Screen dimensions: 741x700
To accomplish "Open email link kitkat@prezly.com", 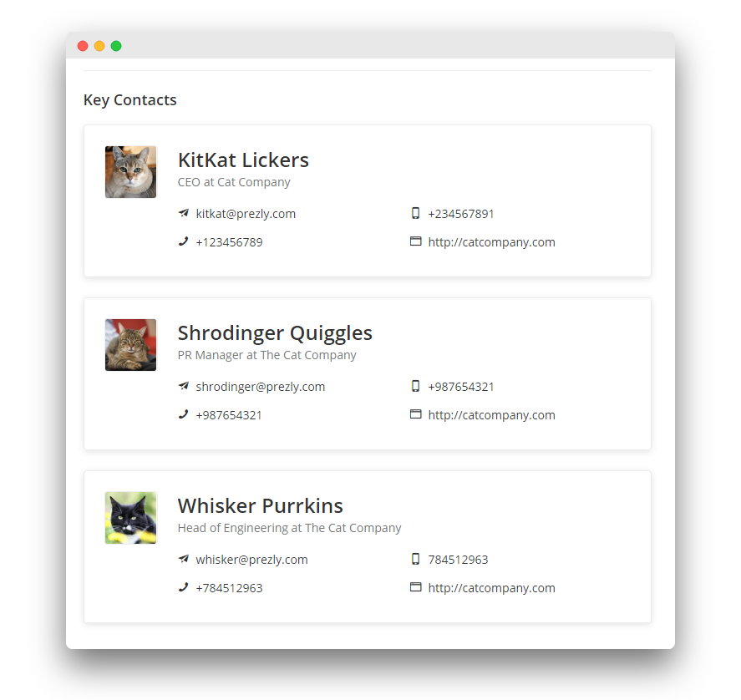I will click(246, 214).
